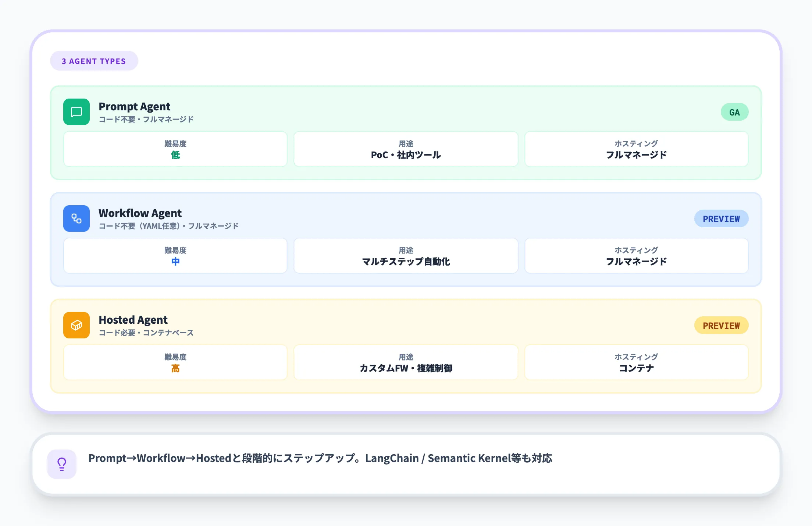Click Hosted Agent difficulty card showing 高
Image resolution: width=812 pixels, height=526 pixels.
(x=175, y=363)
